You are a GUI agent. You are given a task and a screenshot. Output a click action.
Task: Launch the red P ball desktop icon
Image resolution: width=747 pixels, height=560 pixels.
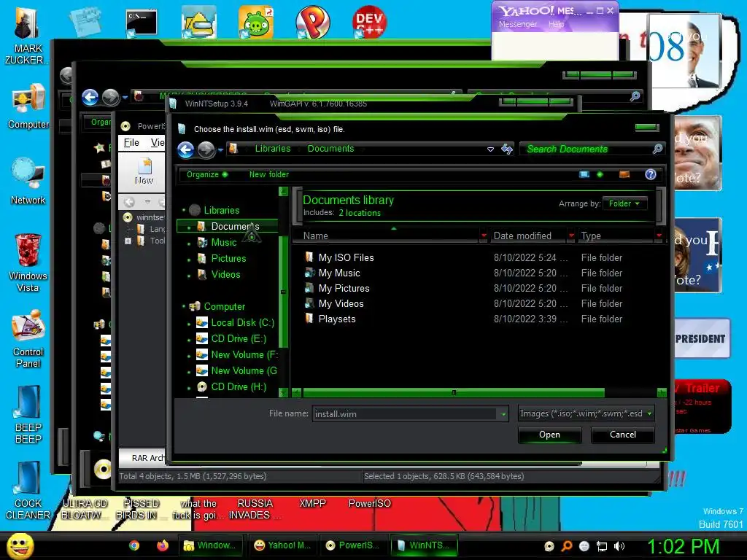[x=312, y=21]
